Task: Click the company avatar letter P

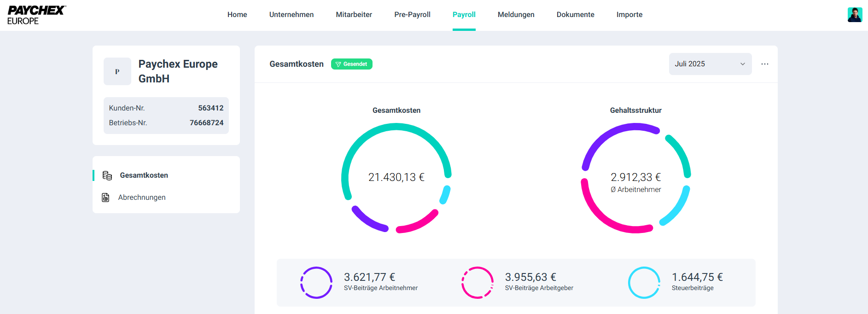Action: pos(117,71)
